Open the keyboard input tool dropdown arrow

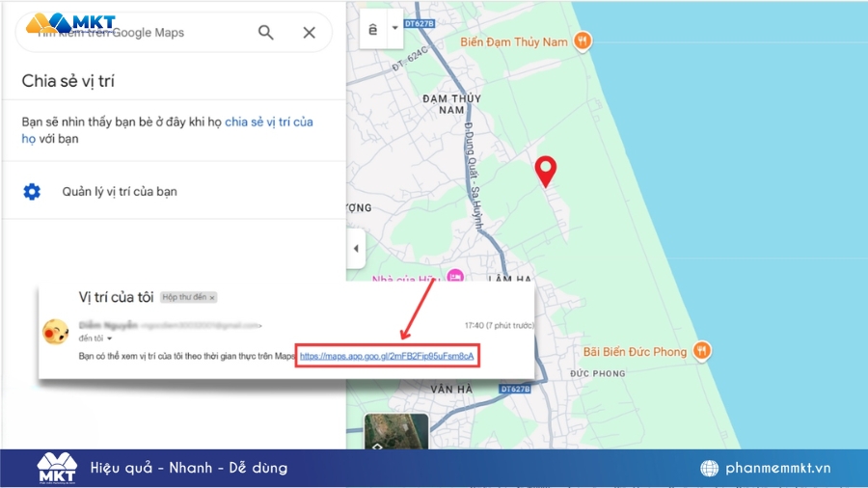tap(394, 28)
